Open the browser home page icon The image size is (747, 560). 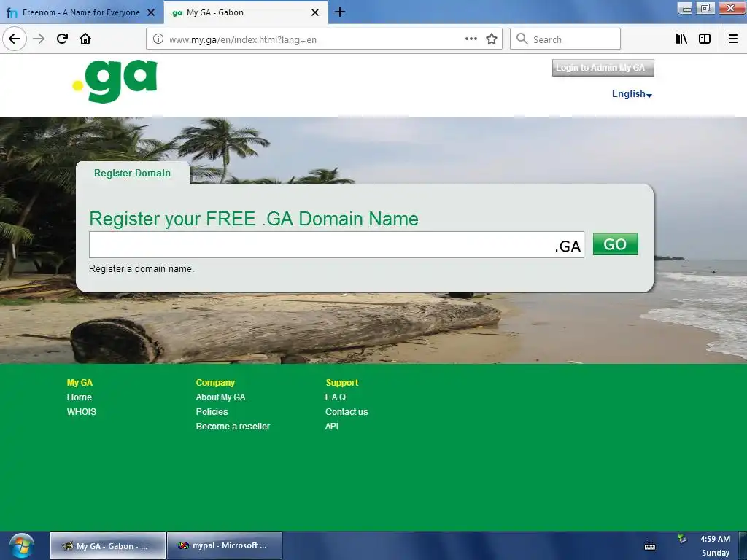(x=85, y=39)
